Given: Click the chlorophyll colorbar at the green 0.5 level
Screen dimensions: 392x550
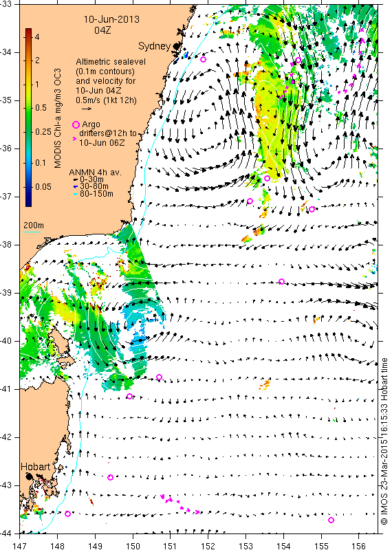Looking at the screenshot, I should point(28,108).
